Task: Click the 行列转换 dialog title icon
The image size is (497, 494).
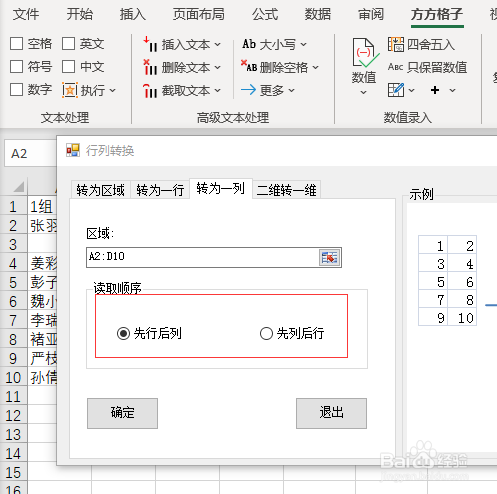Action: 73,150
